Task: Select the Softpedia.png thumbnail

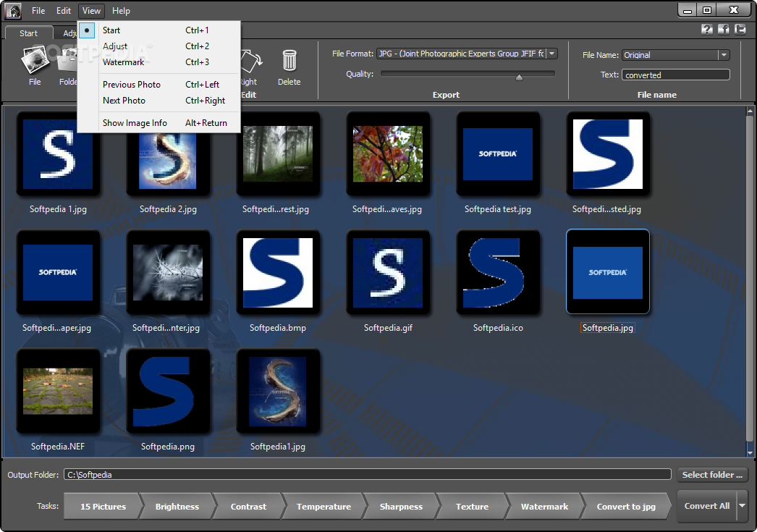Action: click(168, 391)
